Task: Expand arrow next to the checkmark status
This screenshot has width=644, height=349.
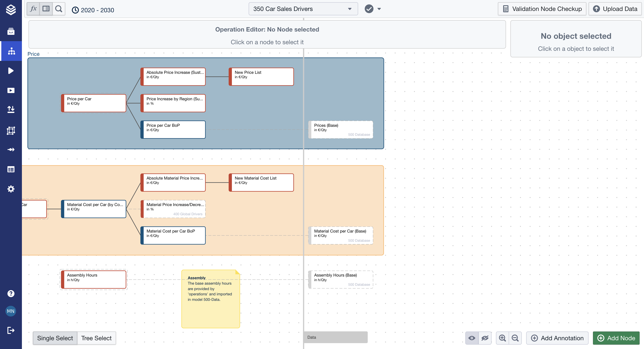Action: click(379, 9)
